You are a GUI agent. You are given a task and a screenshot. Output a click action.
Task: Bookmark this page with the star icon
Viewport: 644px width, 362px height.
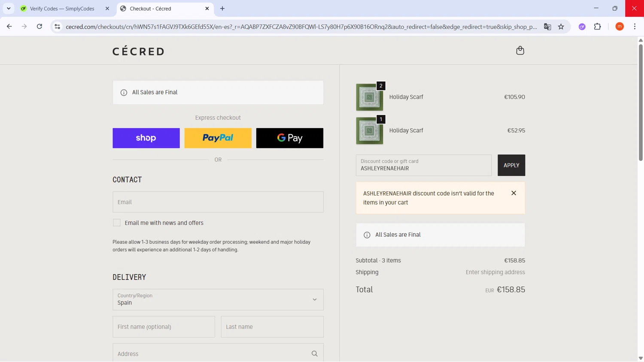[561, 27]
